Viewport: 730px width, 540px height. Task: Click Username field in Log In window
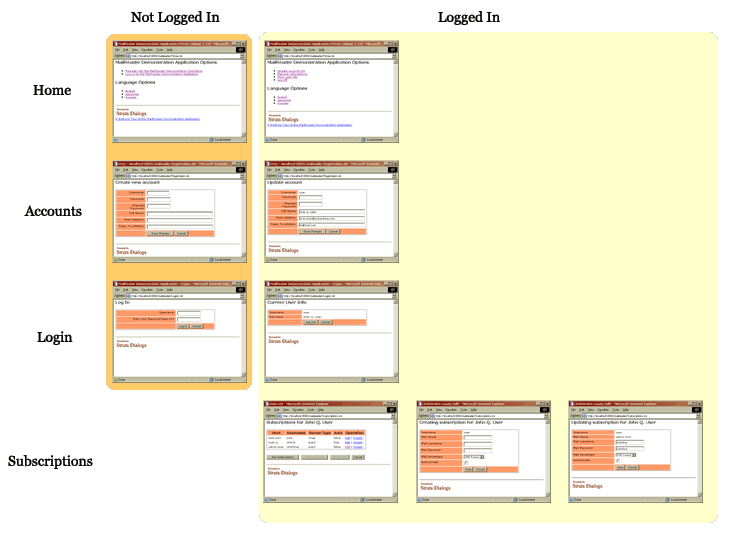coord(189,313)
